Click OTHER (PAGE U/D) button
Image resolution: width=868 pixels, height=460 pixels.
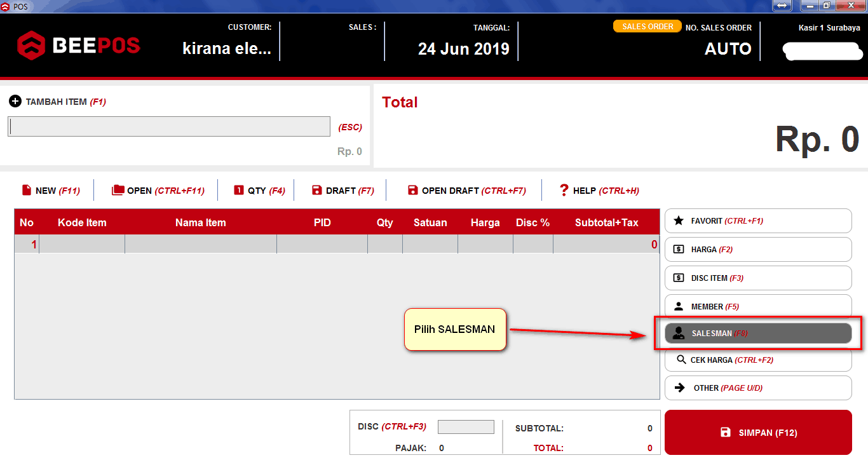tap(758, 388)
